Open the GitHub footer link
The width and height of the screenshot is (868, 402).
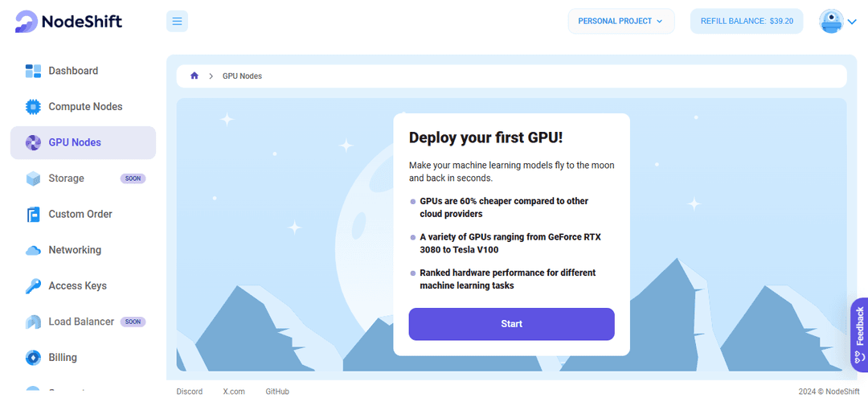pos(277,392)
